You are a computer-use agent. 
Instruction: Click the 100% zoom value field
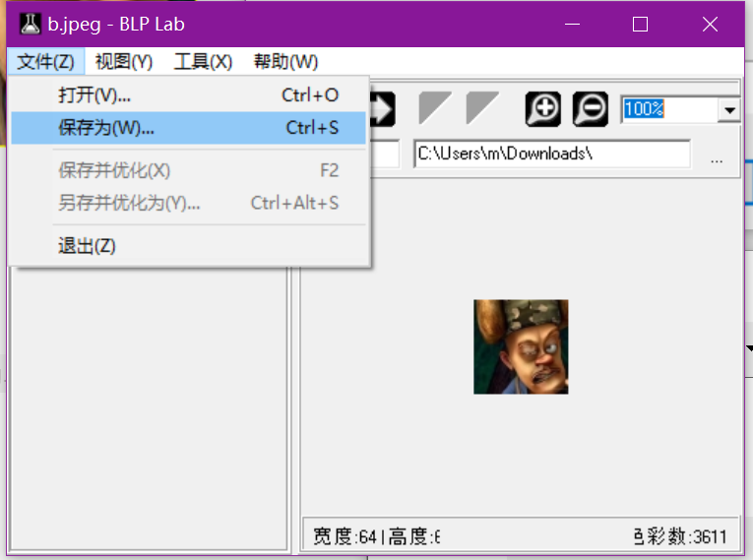[x=667, y=109]
